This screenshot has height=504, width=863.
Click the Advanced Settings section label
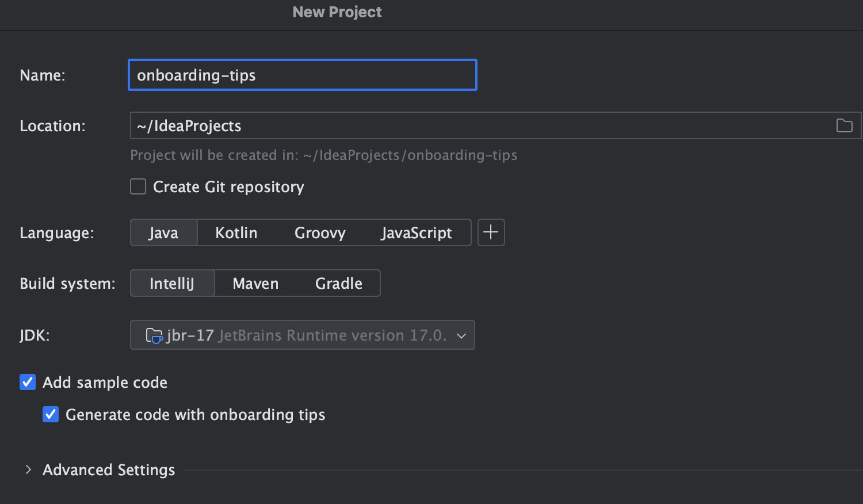click(x=109, y=470)
